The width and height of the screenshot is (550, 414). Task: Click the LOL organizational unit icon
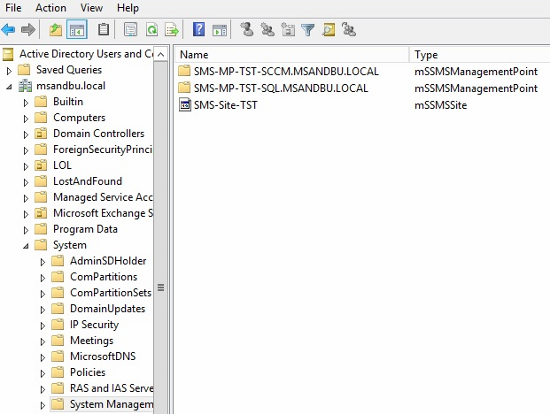[x=41, y=165]
